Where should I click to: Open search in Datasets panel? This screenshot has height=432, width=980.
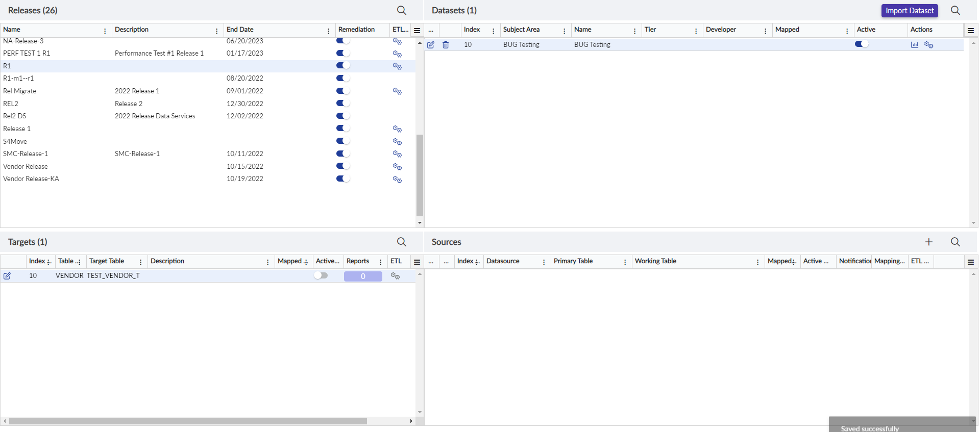955,10
